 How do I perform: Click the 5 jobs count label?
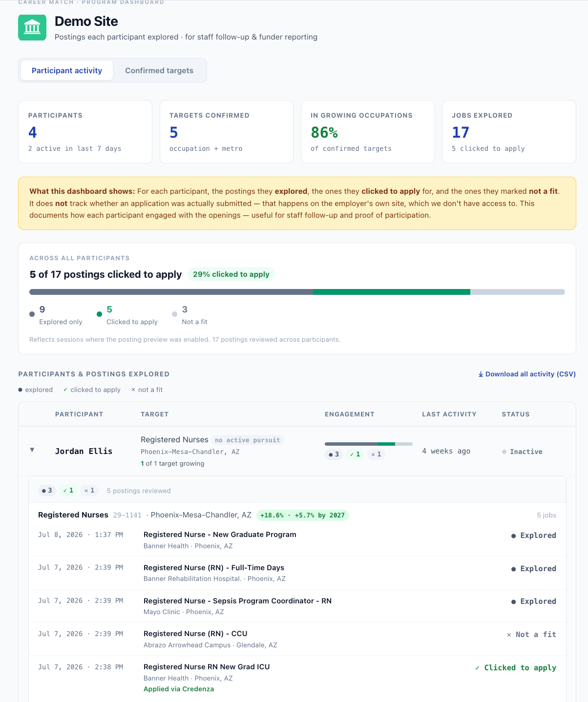(546, 515)
